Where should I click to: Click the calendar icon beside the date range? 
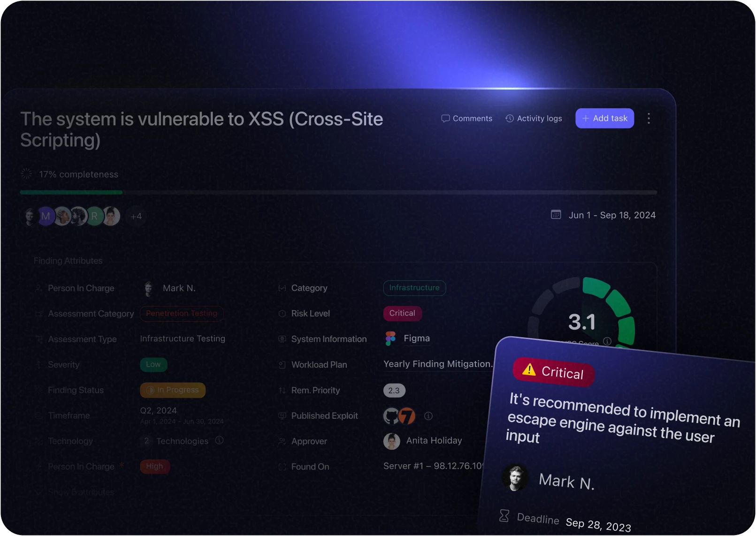[556, 215]
